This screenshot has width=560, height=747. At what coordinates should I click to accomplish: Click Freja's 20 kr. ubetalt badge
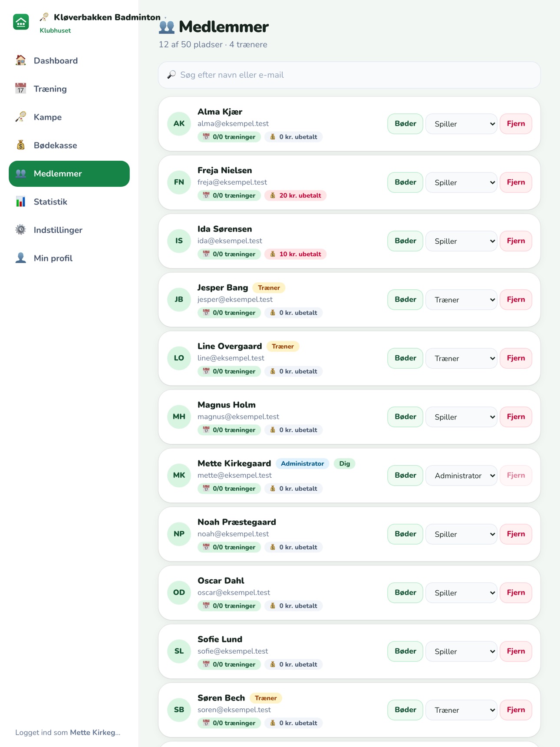coord(295,195)
